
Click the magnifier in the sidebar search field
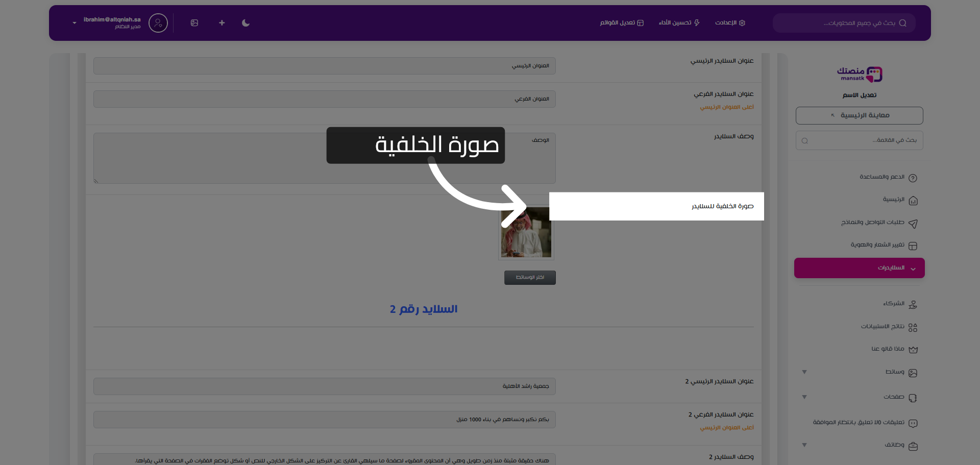click(x=804, y=140)
